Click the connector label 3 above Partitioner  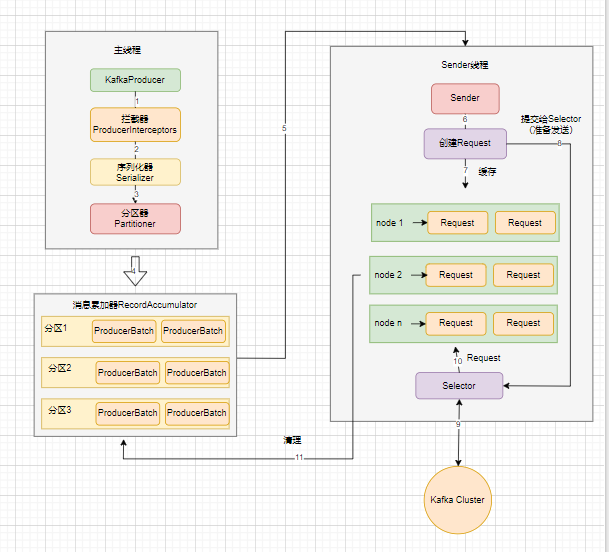click(x=136, y=194)
